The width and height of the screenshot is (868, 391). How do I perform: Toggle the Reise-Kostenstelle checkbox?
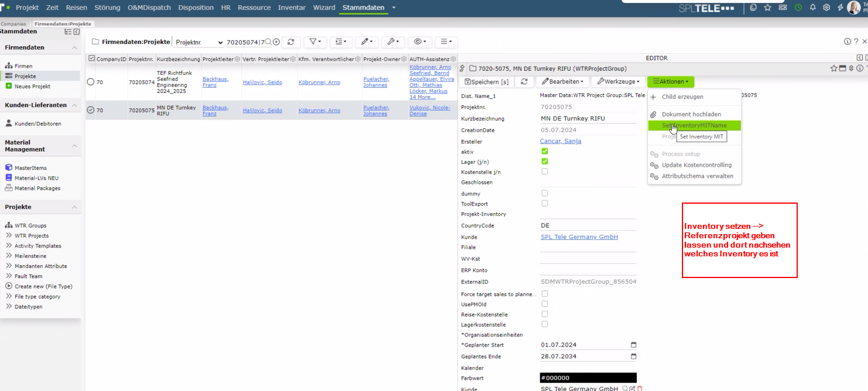(x=545, y=314)
